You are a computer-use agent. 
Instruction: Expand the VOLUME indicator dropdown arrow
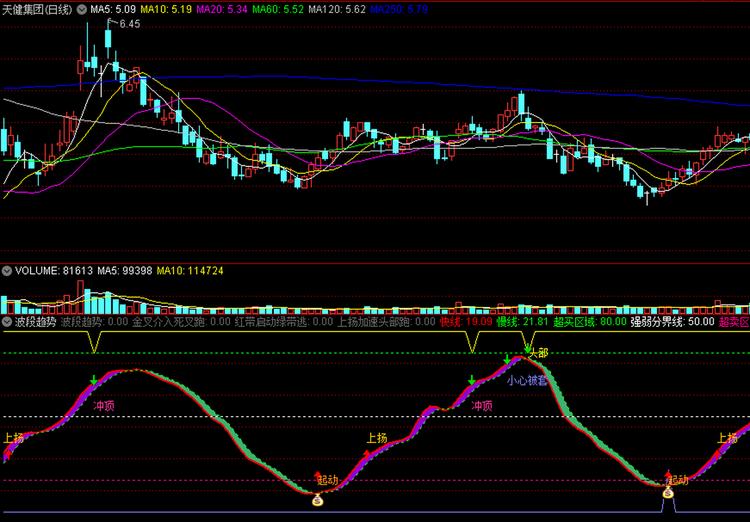(x=7, y=271)
